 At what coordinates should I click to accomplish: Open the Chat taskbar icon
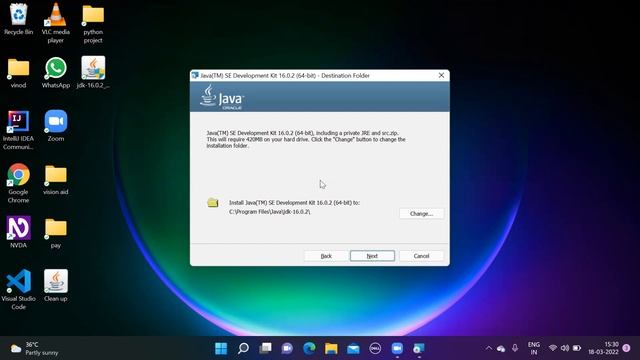point(287,349)
